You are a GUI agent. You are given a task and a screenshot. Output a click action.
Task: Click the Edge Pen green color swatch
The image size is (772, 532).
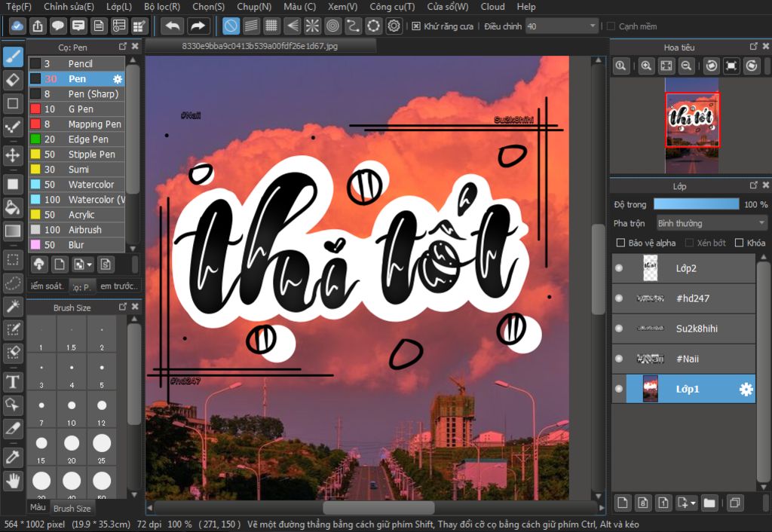click(x=35, y=139)
